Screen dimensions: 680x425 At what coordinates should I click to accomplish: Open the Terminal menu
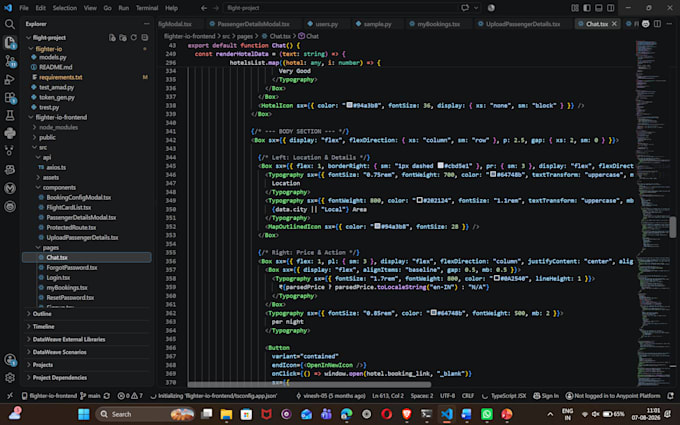point(147,8)
